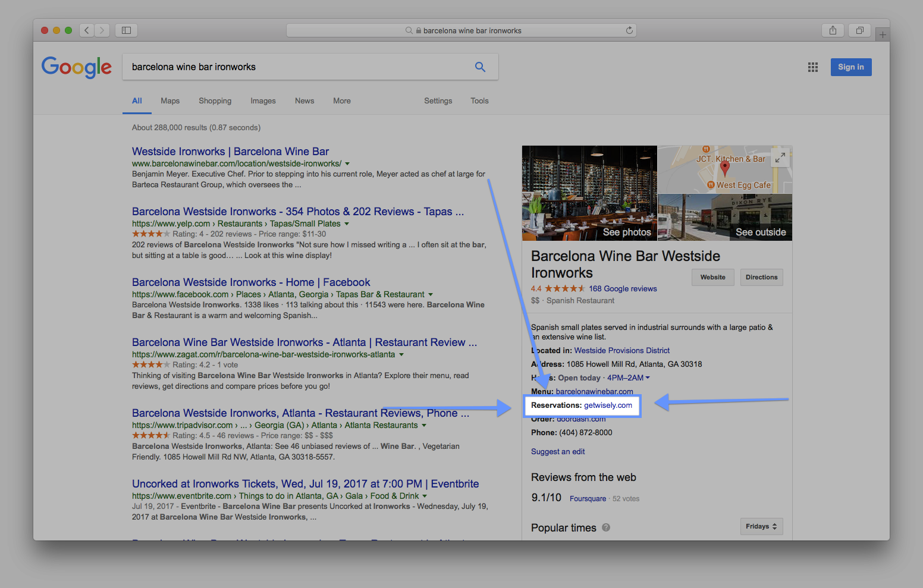Click the help icon next to Popular times
923x588 pixels.
coord(606,527)
